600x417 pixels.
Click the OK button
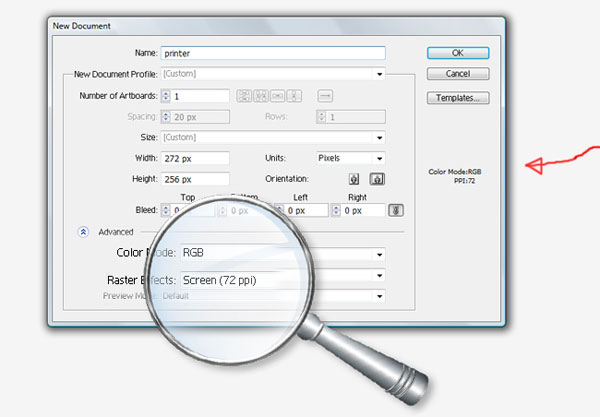458,53
